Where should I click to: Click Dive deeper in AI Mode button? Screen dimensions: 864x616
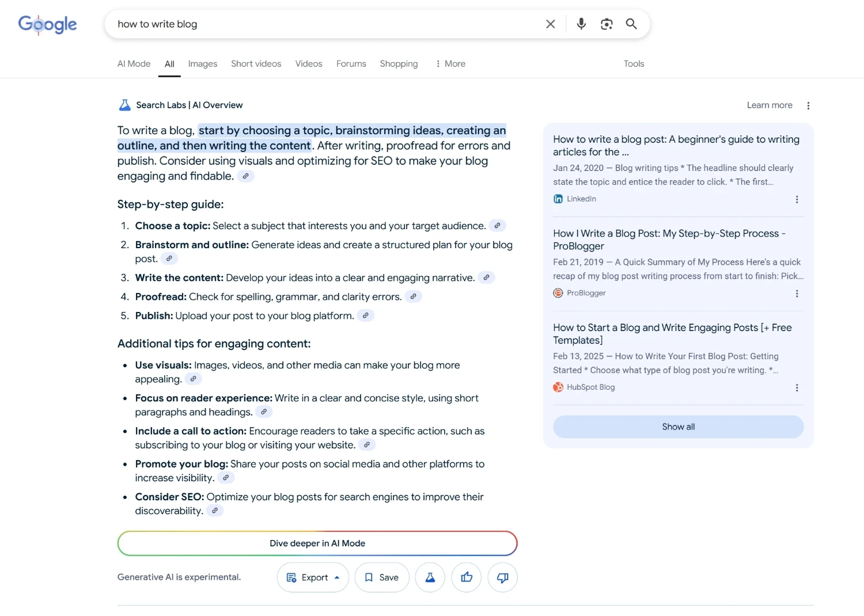[x=317, y=543]
